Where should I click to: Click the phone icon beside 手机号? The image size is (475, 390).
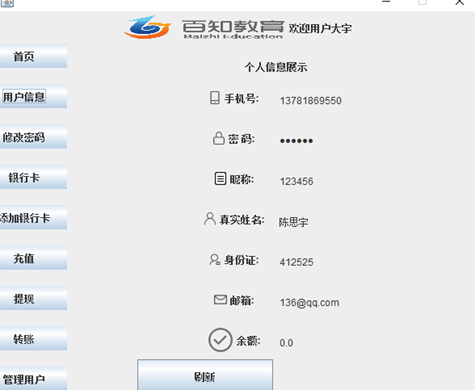tap(215, 98)
